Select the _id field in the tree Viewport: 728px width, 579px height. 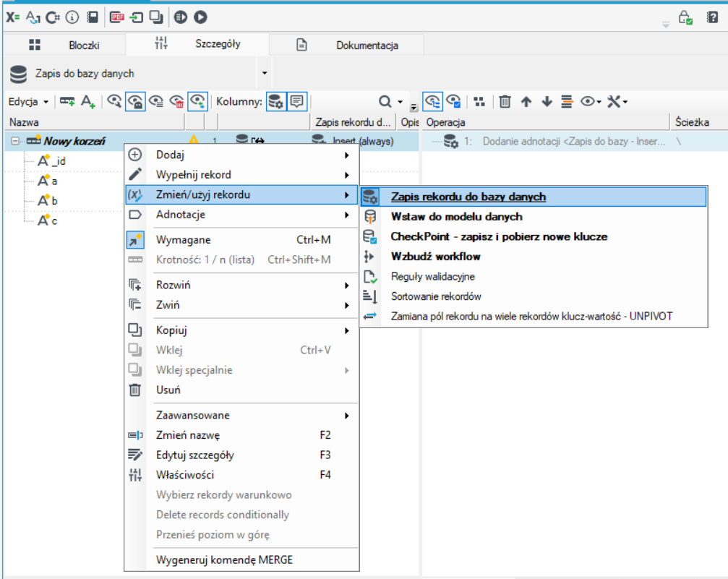53,161
